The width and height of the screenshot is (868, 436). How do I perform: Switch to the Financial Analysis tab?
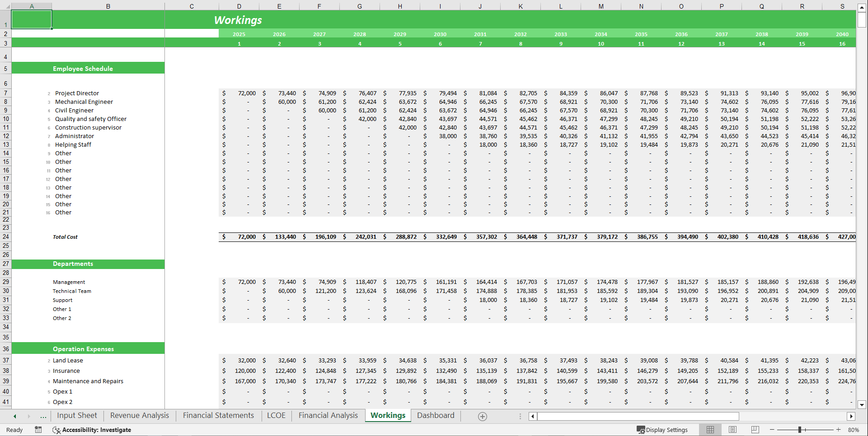tap(328, 415)
